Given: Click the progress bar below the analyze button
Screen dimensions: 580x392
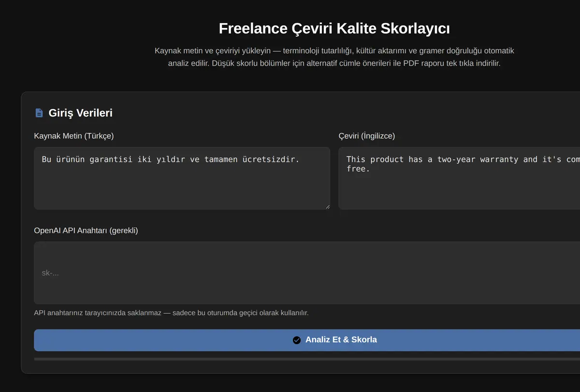Looking at the screenshot, I should (307, 359).
